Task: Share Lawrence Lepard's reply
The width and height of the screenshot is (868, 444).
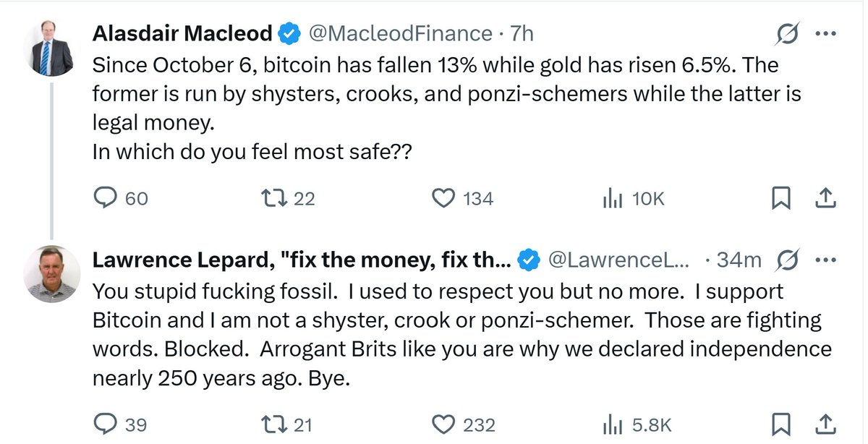Action: (x=826, y=424)
